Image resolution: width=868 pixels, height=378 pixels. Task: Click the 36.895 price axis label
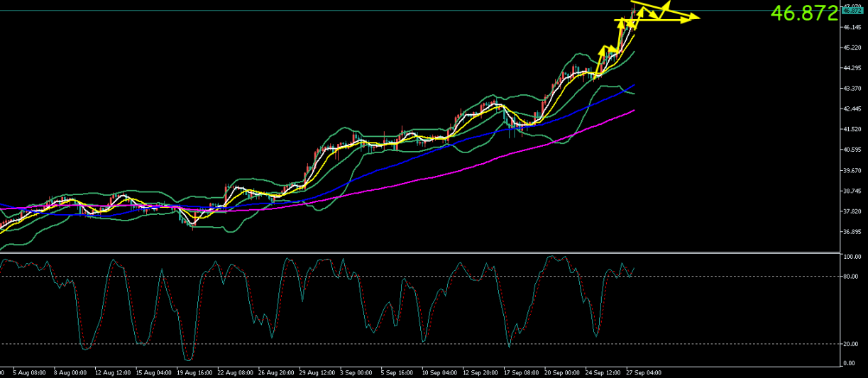click(x=852, y=233)
